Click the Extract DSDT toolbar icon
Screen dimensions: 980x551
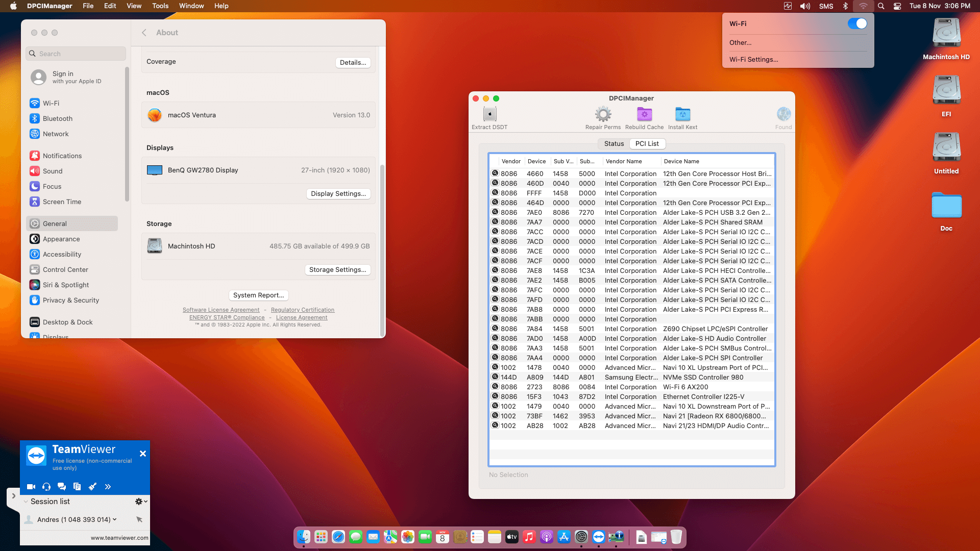pos(489,114)
